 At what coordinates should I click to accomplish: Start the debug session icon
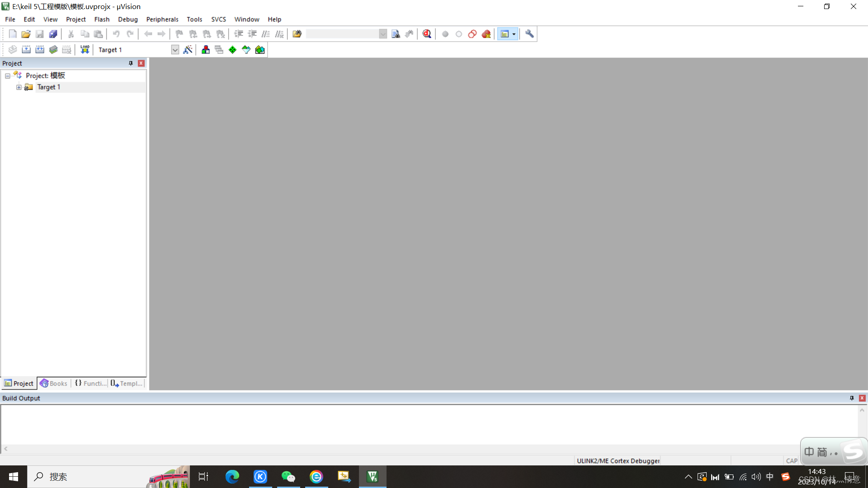coord(427,34)
